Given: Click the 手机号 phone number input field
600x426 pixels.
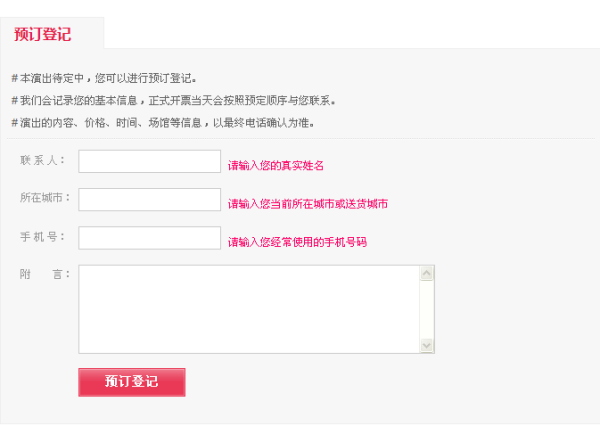Looking at the screenshot, I should (150, 238).
